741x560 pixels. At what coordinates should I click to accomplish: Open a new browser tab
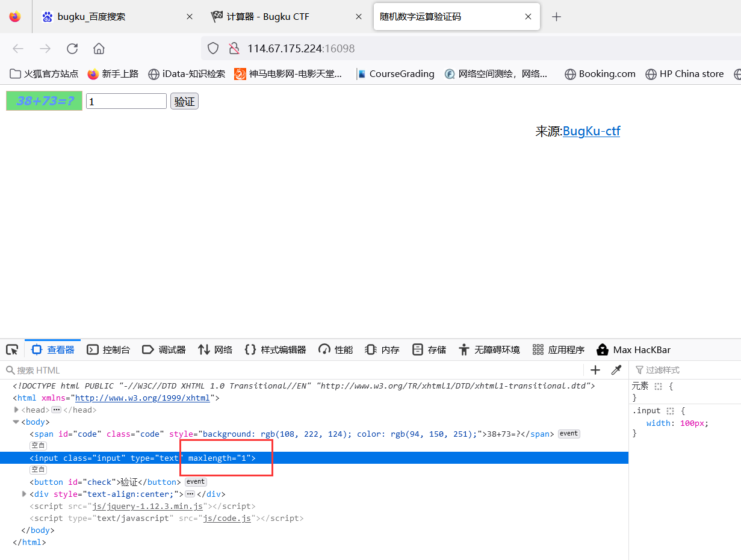coord(557,17)
